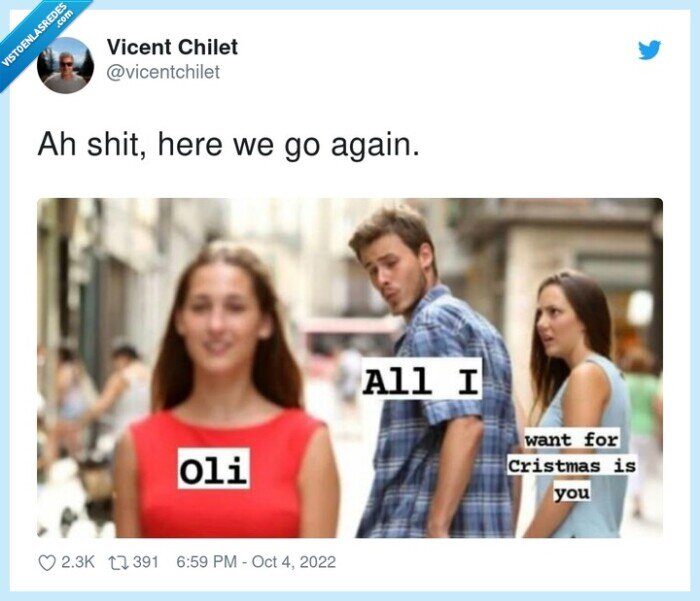The image size is (700, 601).
Task: Open the distracted boyfriend meme image
Action: point(350,368)
